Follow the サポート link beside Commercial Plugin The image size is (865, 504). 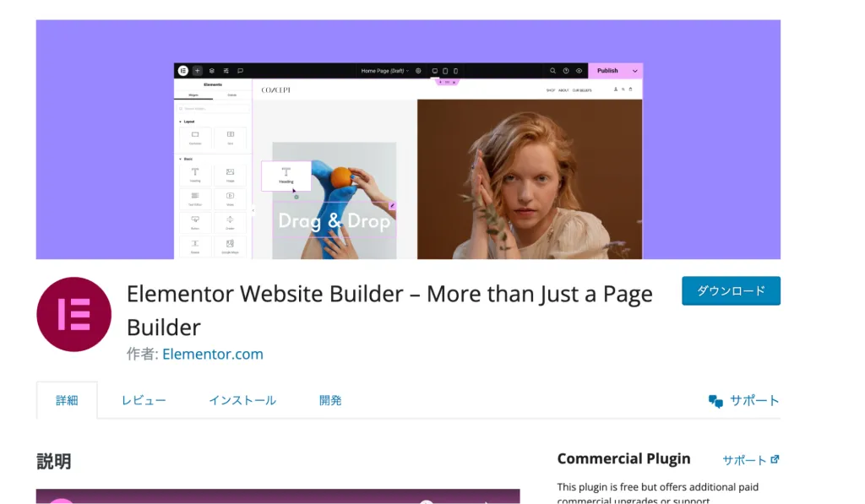click(x=744, y=460)
